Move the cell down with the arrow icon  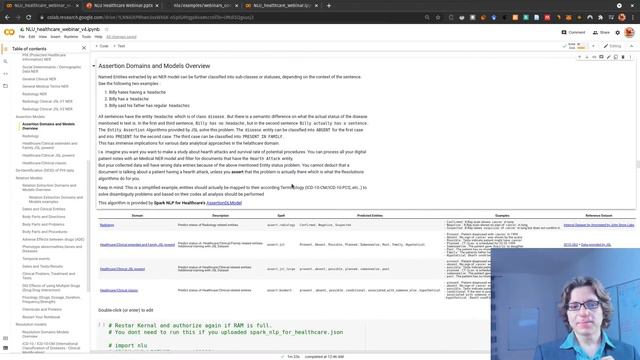tap(587, 57)
